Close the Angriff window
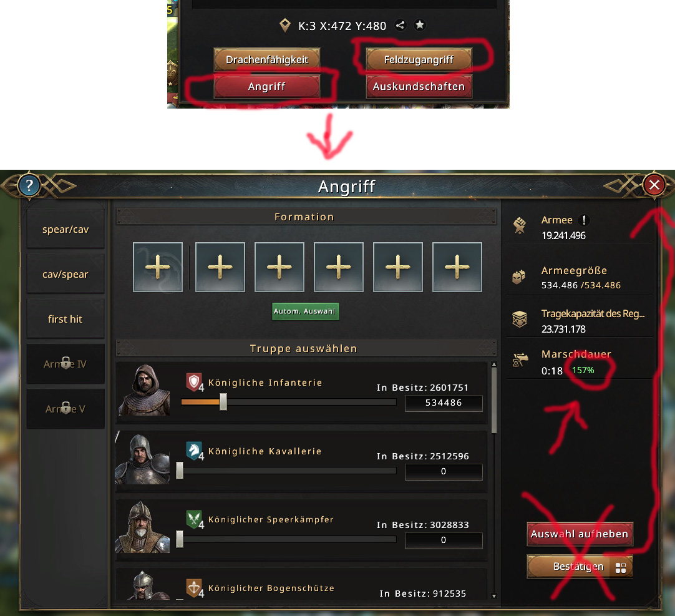 pyautogui.click(x=654, y=185)
